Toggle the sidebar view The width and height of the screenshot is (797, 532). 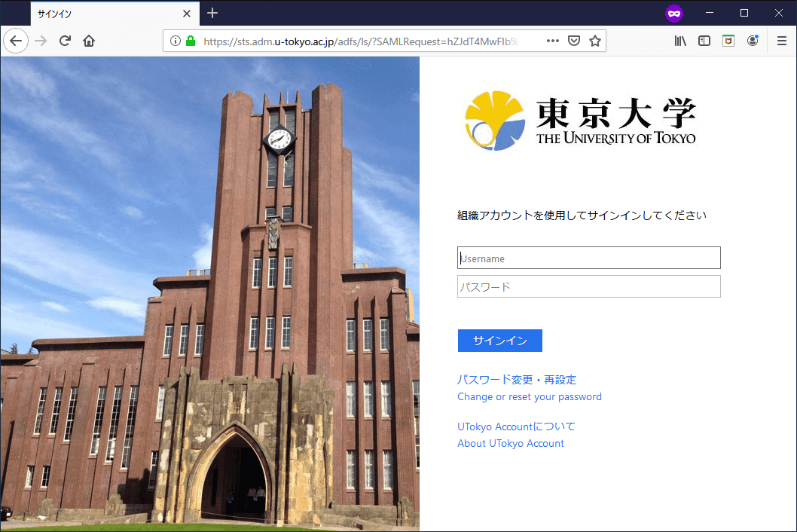[704, 41]
